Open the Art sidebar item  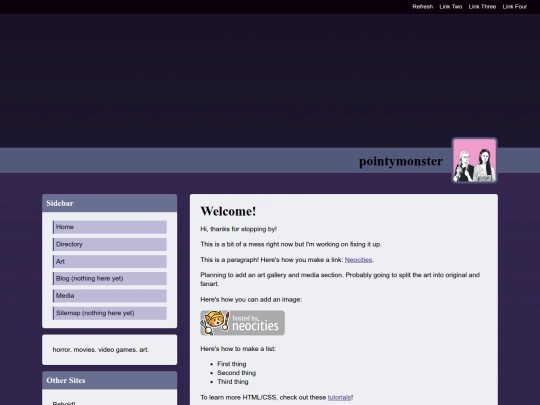[x=110, y=261]
